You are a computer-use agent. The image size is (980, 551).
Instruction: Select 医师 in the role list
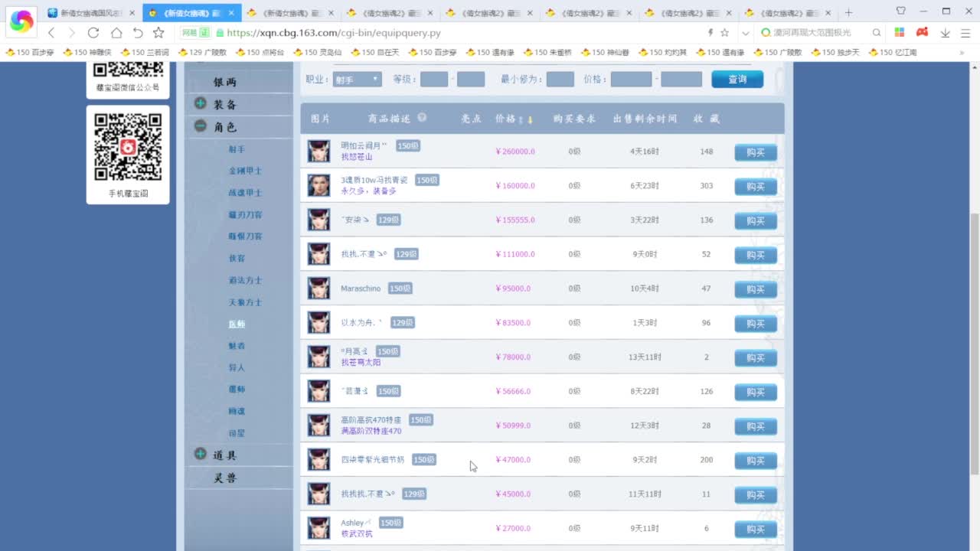pyautogui.click(x=237, y=324)
